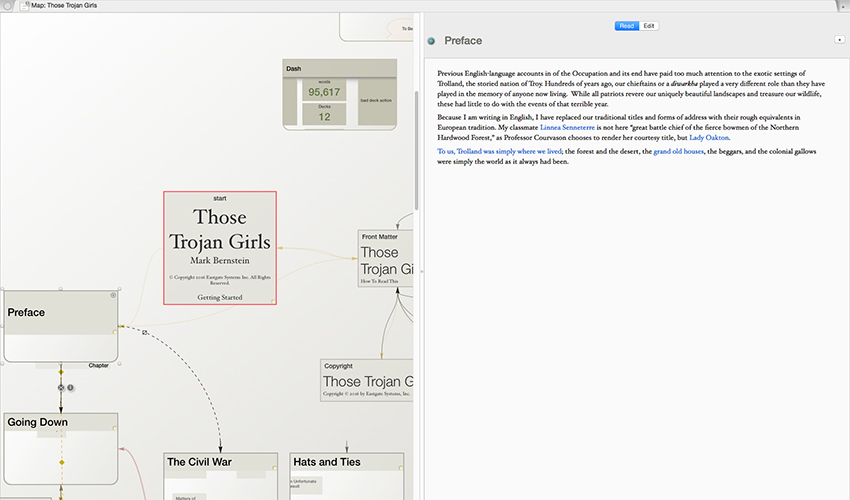Open 'To us, Trolland was simply where we lived' link
The height and width of the screenshot is (500, 850).
(499, 151)
